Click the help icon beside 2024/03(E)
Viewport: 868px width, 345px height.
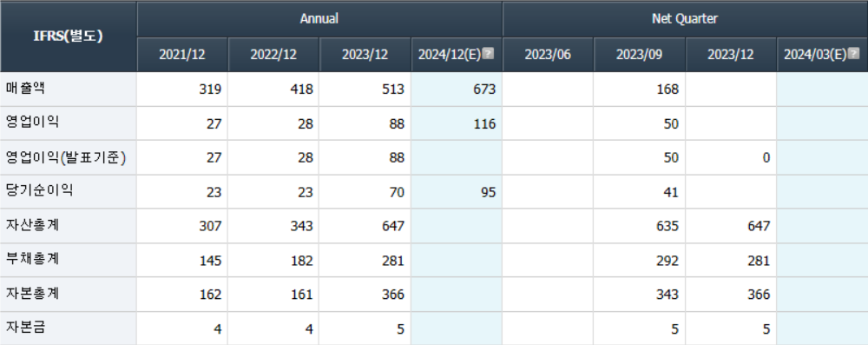click(853, 53)
